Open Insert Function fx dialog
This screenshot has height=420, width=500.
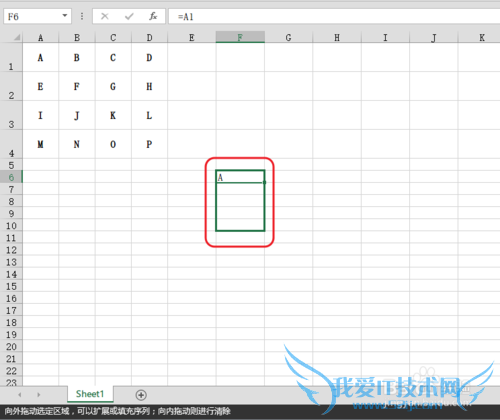[x=153, y=16]
